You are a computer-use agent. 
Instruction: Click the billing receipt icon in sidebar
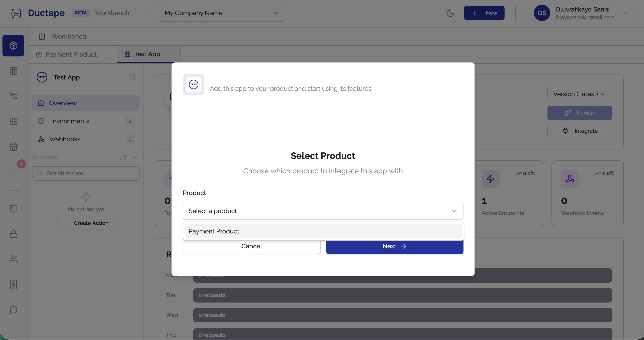tap(13, 284)
